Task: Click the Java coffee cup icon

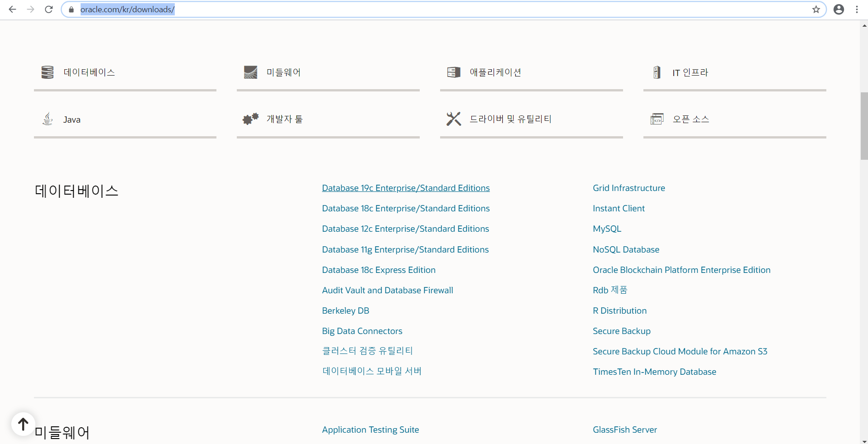Action: point(48,119)
